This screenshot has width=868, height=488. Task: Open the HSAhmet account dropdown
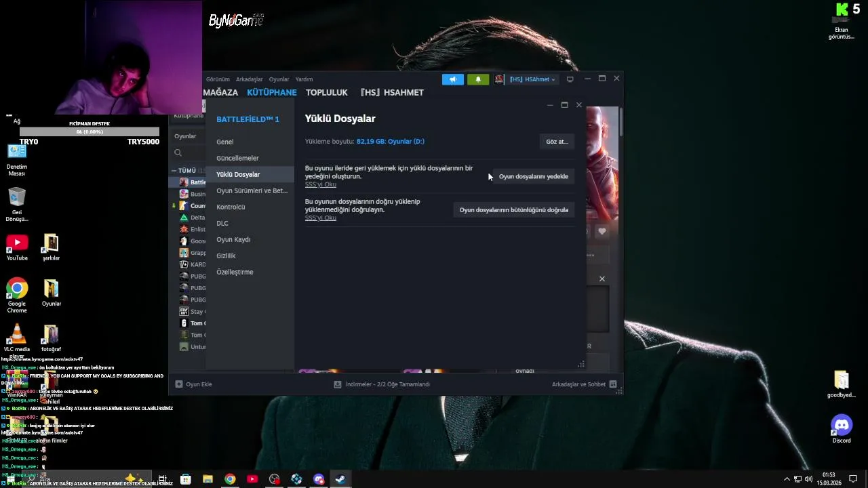pos(532,79)
